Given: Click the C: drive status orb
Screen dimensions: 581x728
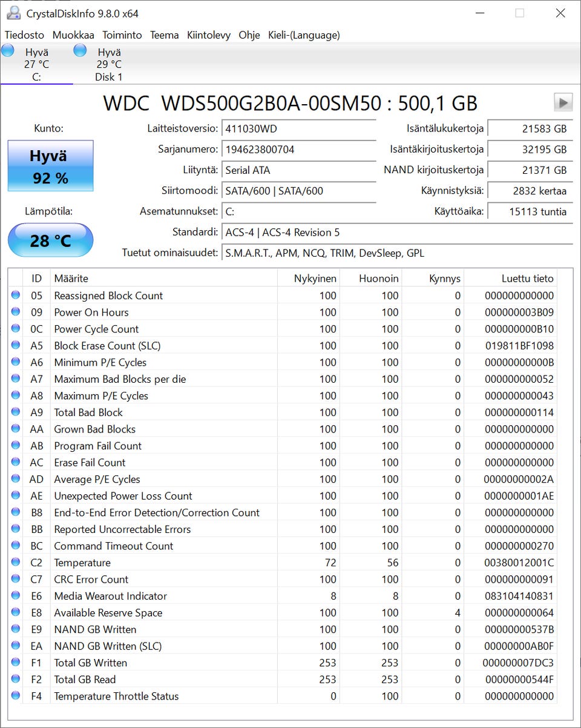Looking at the screenshot, I should click(8, 51).
